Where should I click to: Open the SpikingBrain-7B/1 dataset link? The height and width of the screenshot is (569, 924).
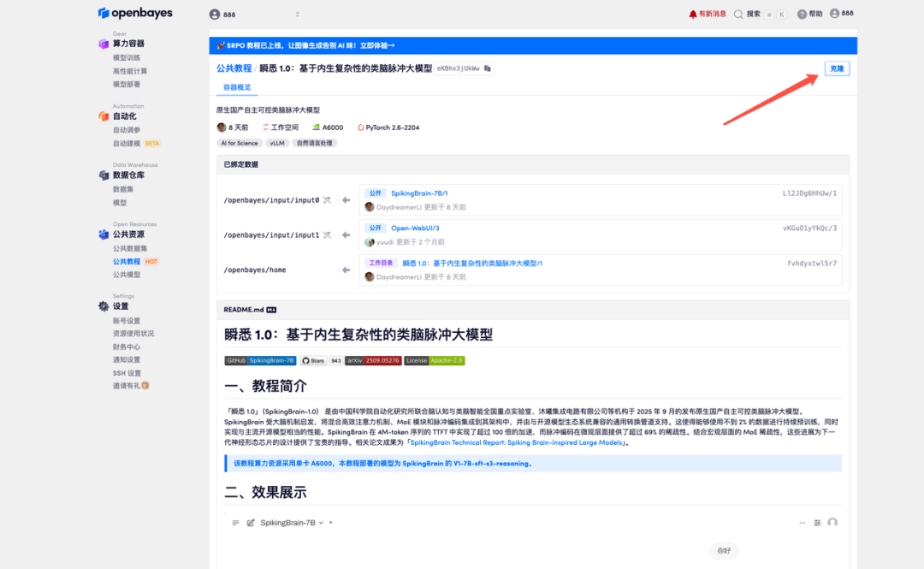419,193
